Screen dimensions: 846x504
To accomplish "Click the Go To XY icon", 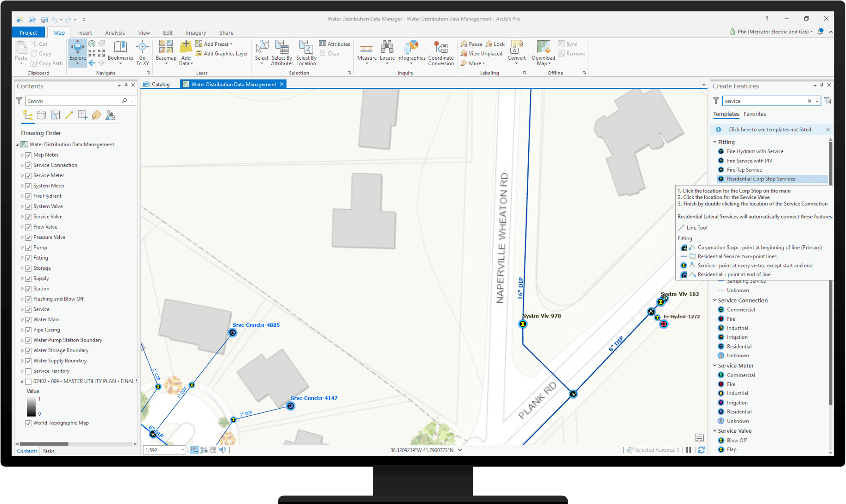I will coord(142,53).
